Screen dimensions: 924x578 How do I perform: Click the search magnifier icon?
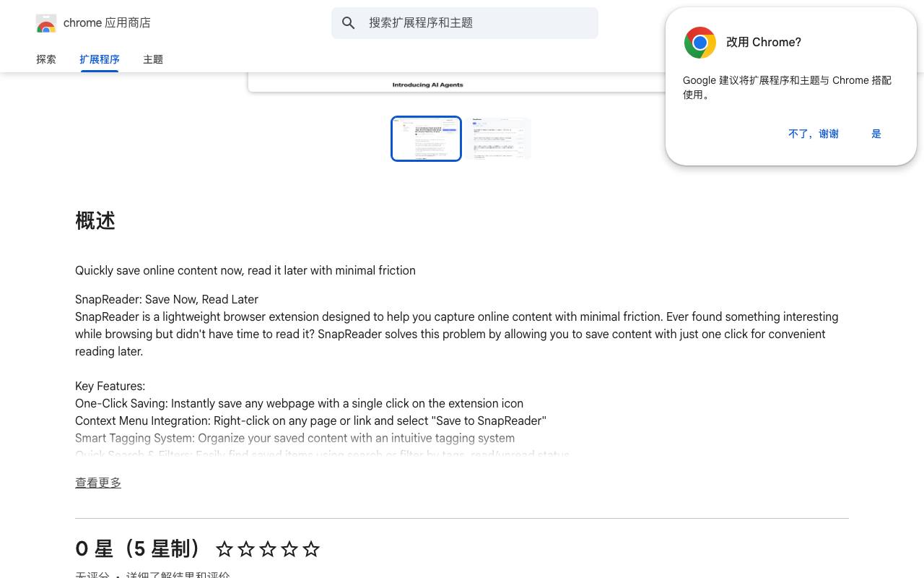coord(349,23)
